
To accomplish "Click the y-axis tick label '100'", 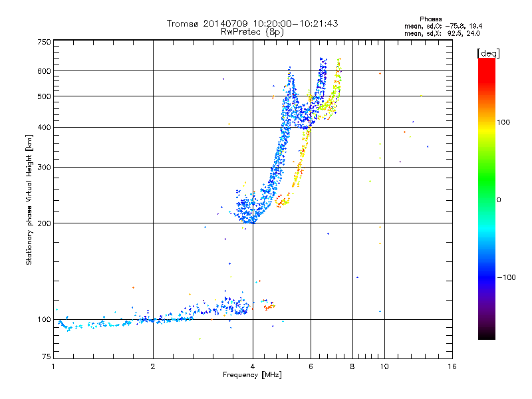I will click(45, 320).
